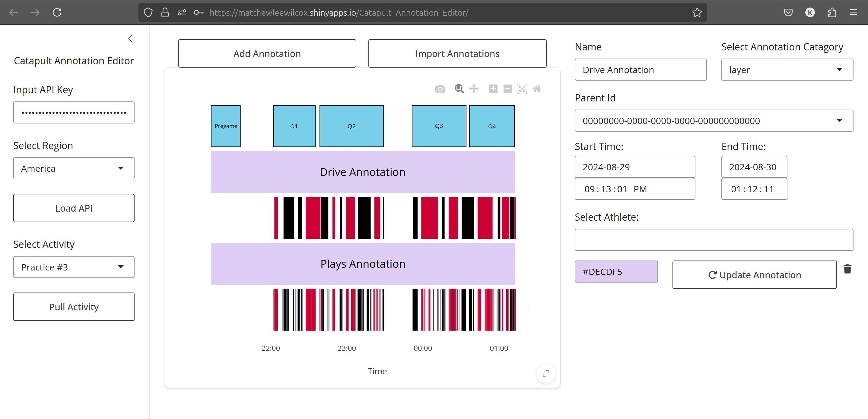The image size is (868, 419).
Task: Click the Autoscale icon on the chart
Action: pyautogui.click(x=522, y=89)
